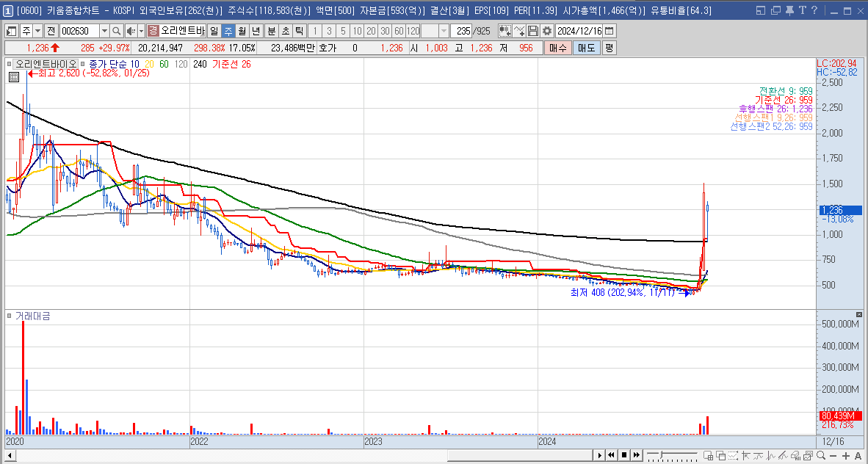Click the 거래대금 volume panel label
868x464 pixels.
click(32, 316)
